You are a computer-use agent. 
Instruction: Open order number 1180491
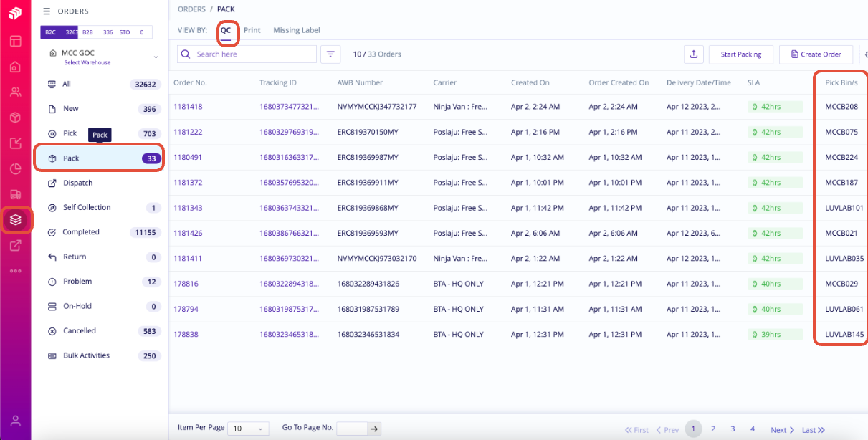coord(188,157)
